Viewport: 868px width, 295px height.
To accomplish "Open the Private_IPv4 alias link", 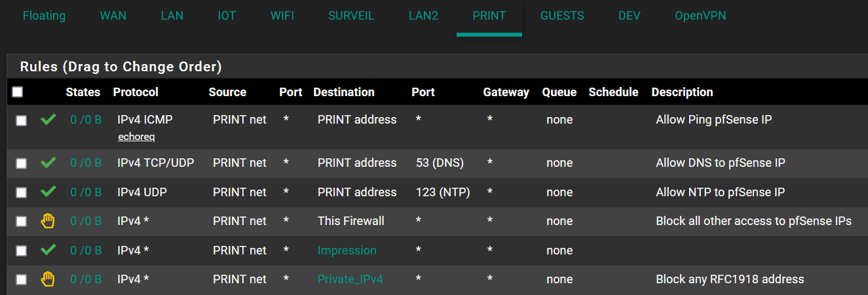I will click(x=350, y=279).
